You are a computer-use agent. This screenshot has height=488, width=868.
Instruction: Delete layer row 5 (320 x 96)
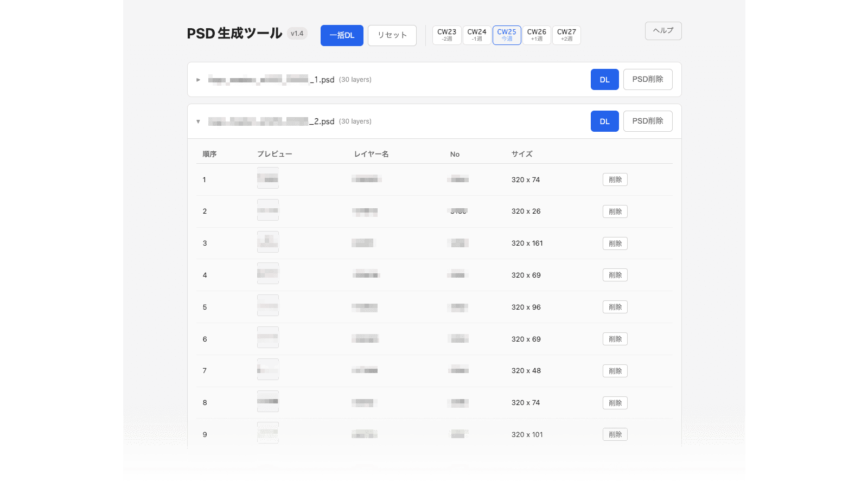pyautogui.click(x=615, y=307)
